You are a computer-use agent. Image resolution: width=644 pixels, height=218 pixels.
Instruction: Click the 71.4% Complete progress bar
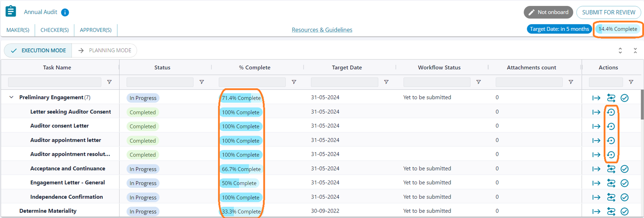(x=241, y=98)
